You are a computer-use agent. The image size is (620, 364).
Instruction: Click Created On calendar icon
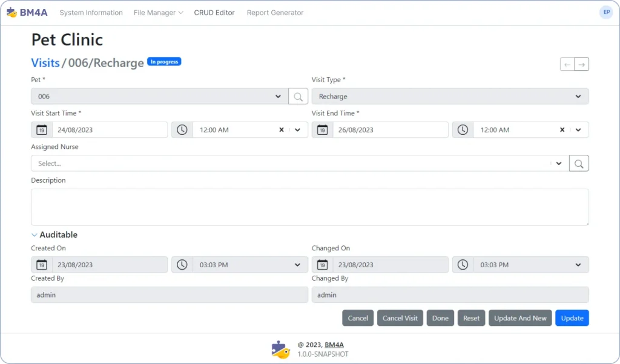click(x=42, y=265)
